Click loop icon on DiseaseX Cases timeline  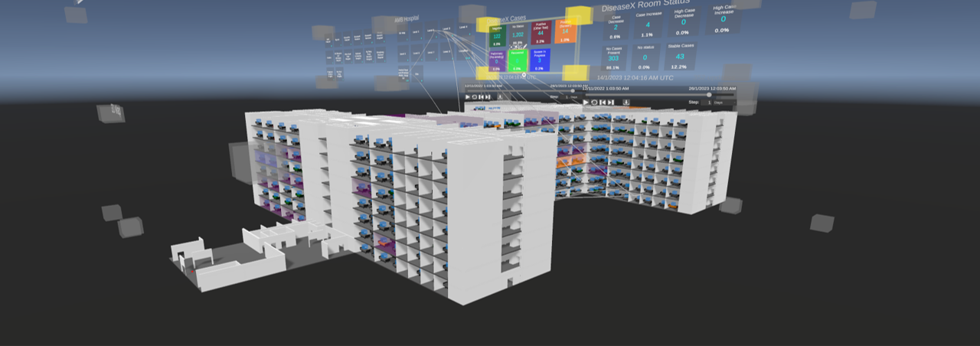pos(475,97)
